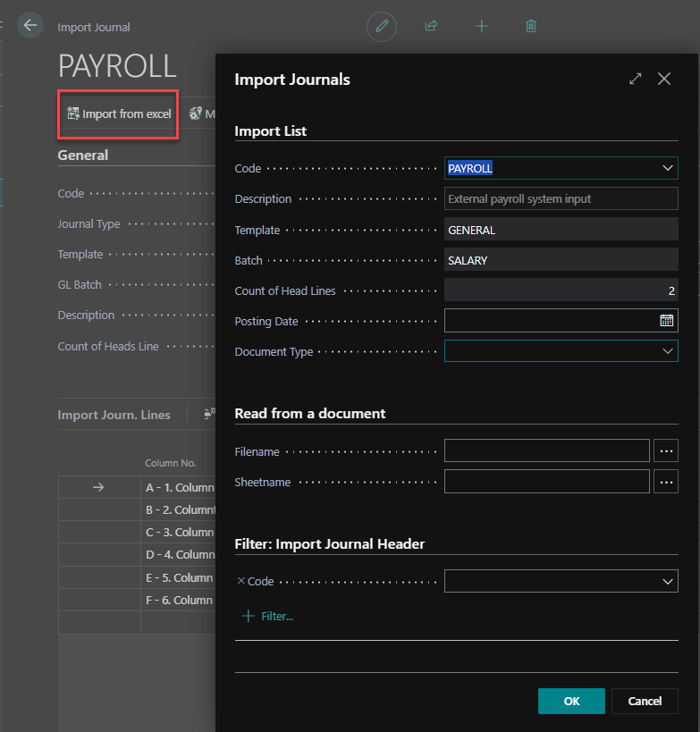Remove the Code filter with X icon
This screenshot has width=700, height=732.
(240, 581)
